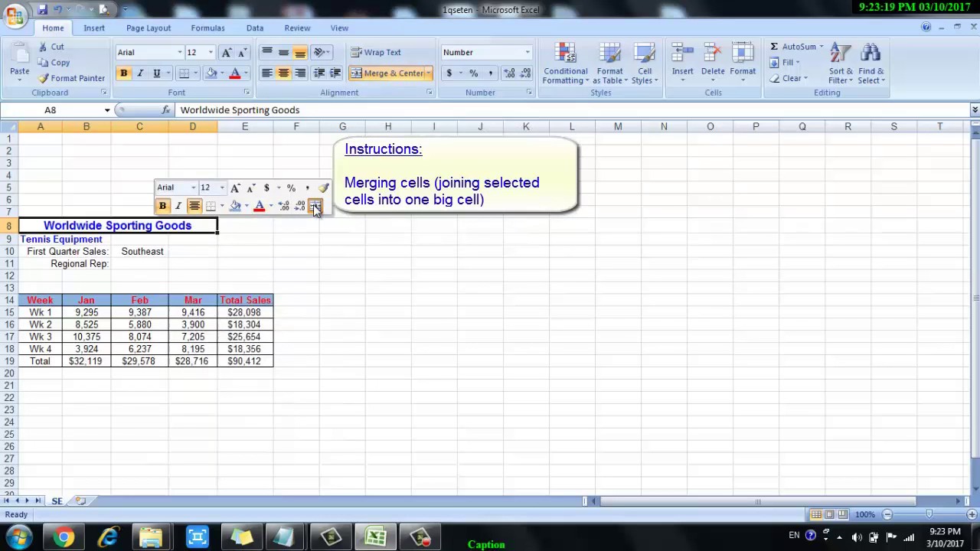Decrease Decimal in ribbon Number group
This screenshot has width=980, height=551.
pos(525,73)
